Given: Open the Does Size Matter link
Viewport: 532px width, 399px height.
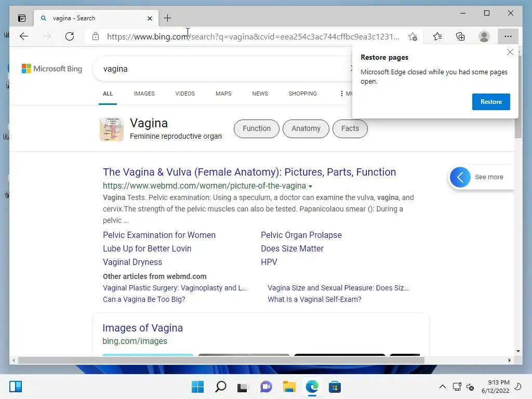Looking at the screenshot, I should click(x=292, y=249).
